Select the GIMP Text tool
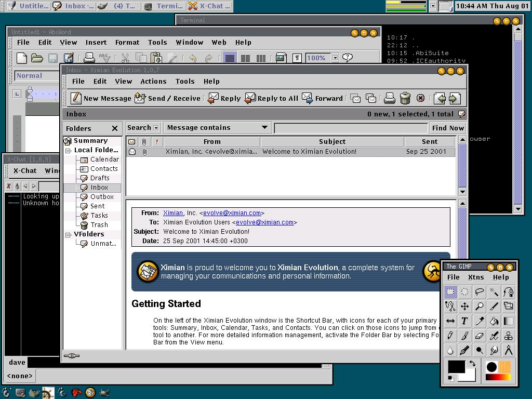 464,321
